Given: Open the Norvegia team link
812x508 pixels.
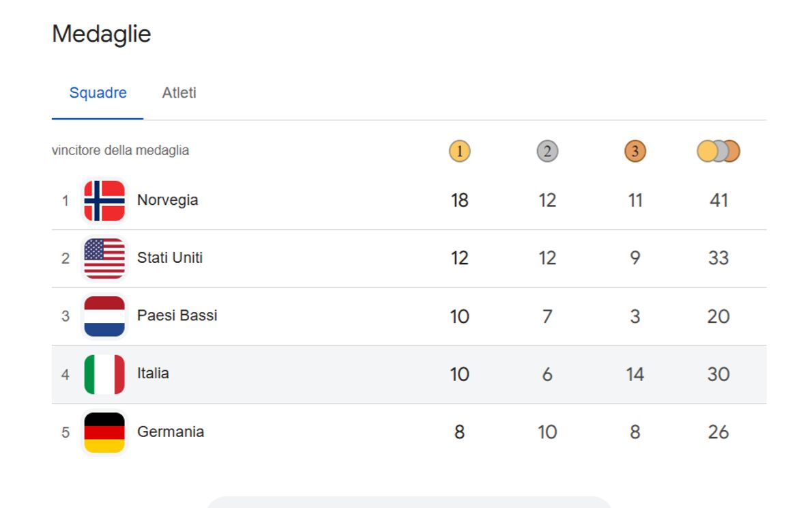Looking at the screenshot, I should coord(167,200).
